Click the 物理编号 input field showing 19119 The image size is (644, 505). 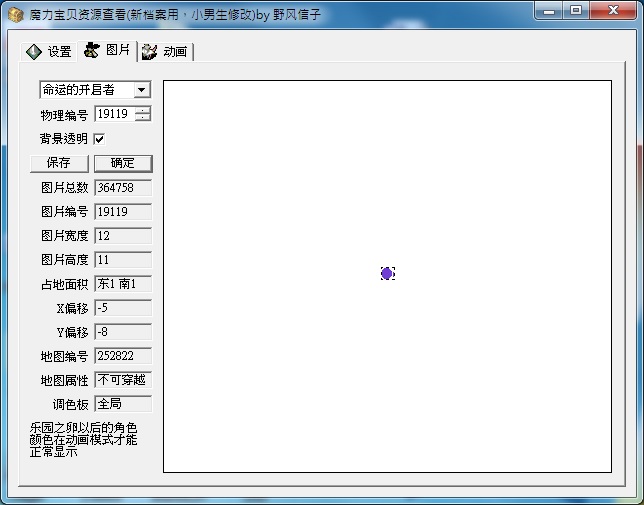click(x=114, y=114)
